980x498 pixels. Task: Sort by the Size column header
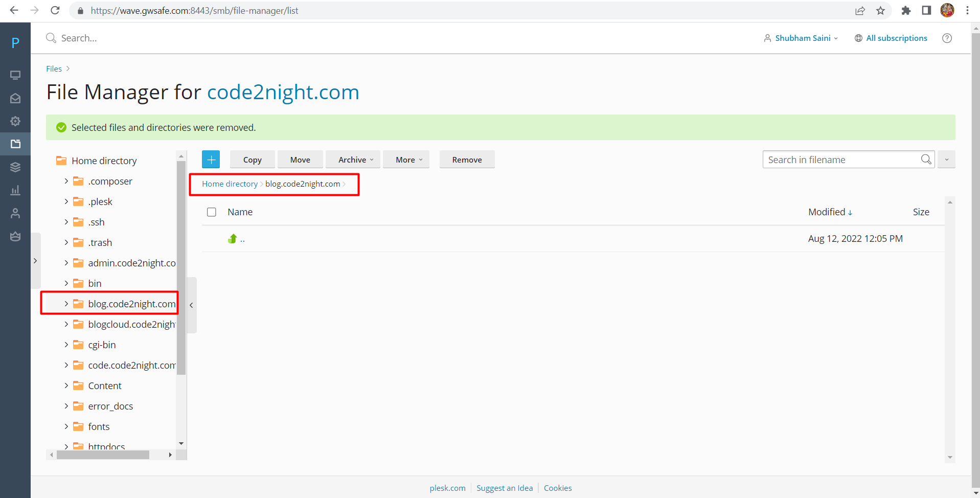[921, 212]
